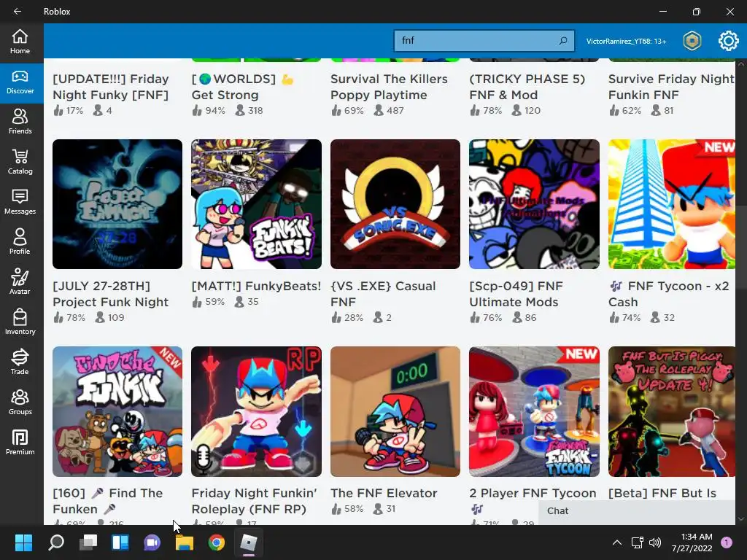Click [JULY 27-28TH] Project Funk Night title

click(x=111, y=294)
